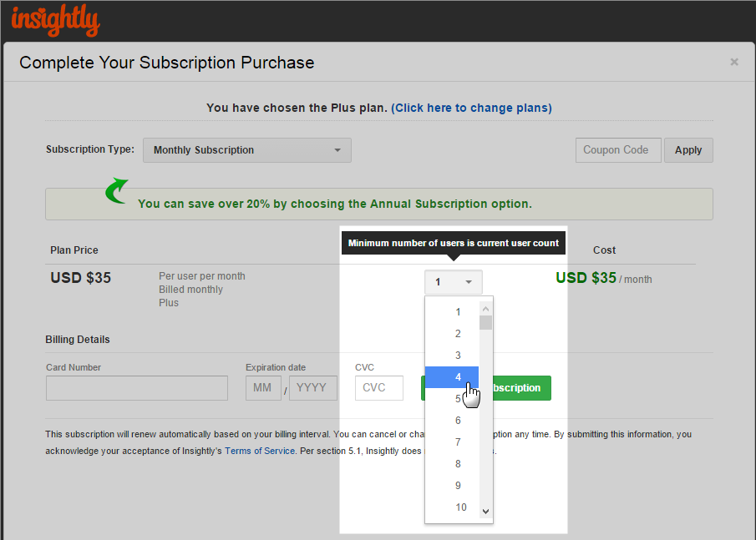Click the Insightly logo
Image resolution: width=756 pixels, height=540 pixels.
[x=55, y=20]
